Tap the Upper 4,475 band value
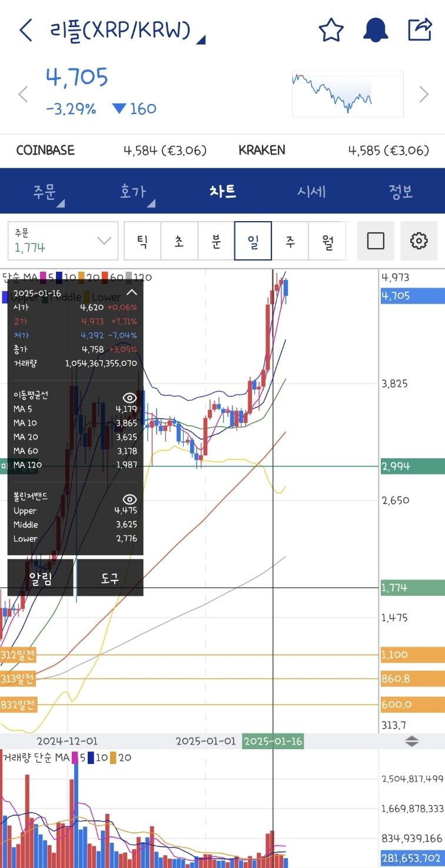Viewport: 445px width, 868px height. pos(126,511)
